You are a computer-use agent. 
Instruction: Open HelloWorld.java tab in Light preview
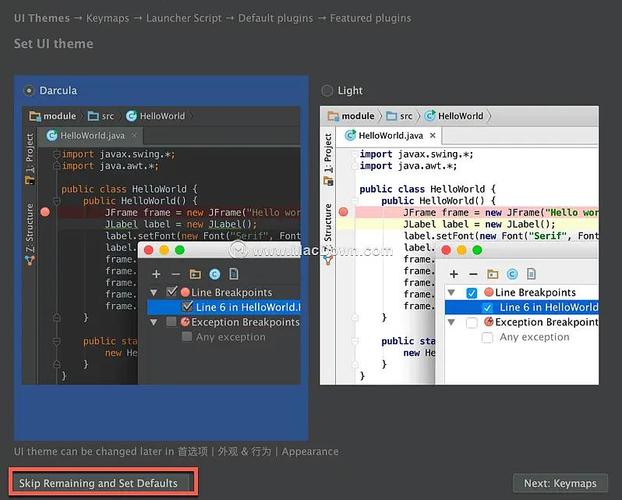(x=389, y=136)
